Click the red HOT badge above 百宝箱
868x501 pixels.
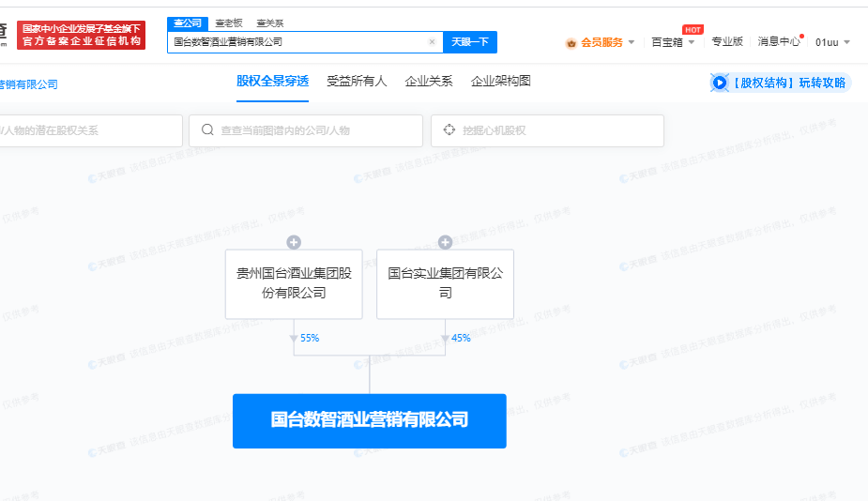pyautogui.click(x=693, y=30)
